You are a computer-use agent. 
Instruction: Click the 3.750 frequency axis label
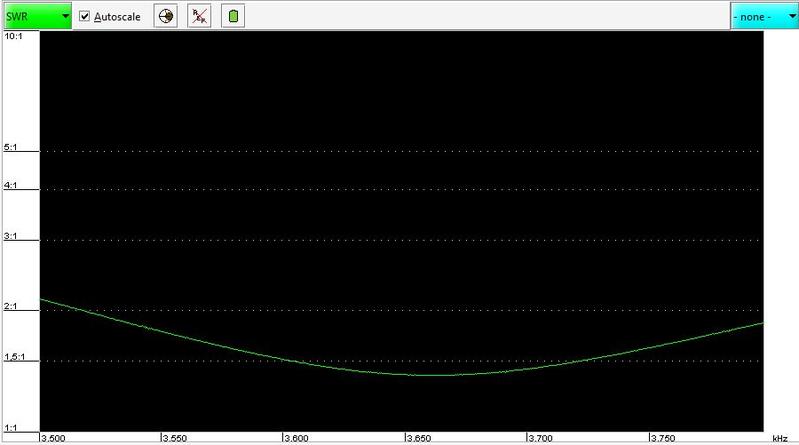pyautogui.click(x=663, y=438)
